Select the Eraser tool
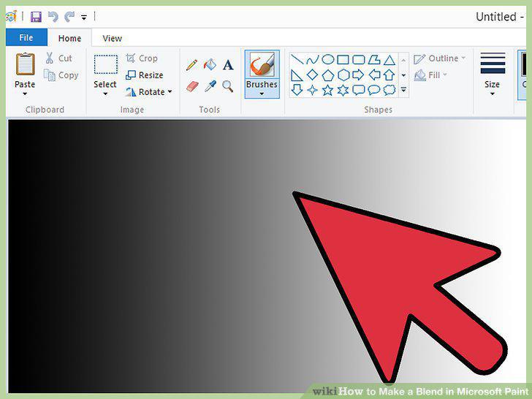532x399 pixels. [x=192, y=86]
